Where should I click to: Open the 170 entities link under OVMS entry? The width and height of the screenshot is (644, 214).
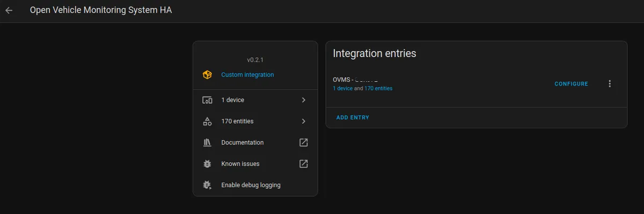pos(378,88)
